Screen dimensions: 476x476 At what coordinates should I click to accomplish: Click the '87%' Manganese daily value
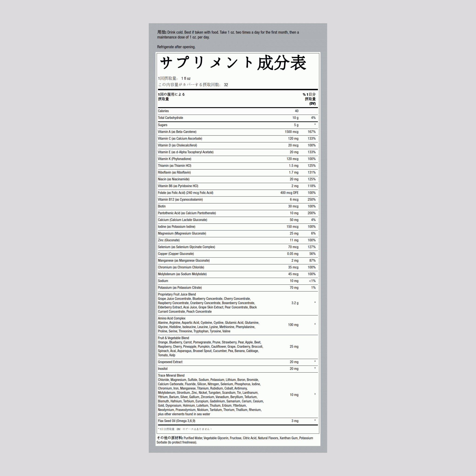coord(312,260)
